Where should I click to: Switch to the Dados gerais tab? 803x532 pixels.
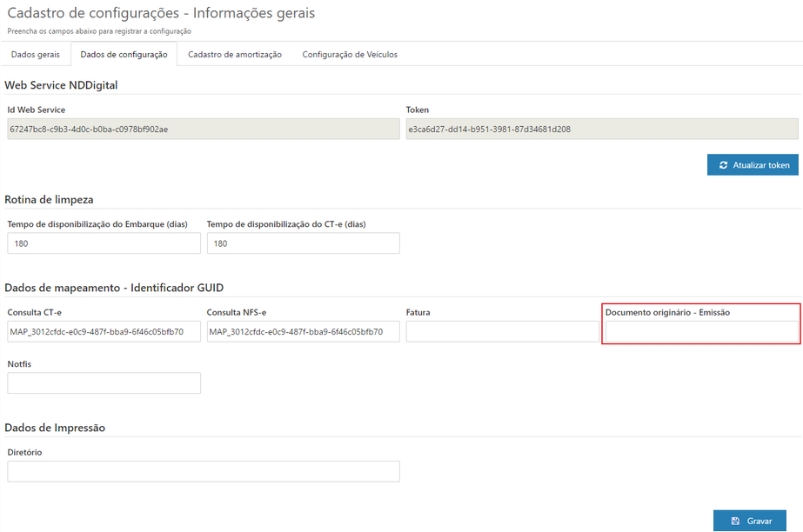[34, 54]
